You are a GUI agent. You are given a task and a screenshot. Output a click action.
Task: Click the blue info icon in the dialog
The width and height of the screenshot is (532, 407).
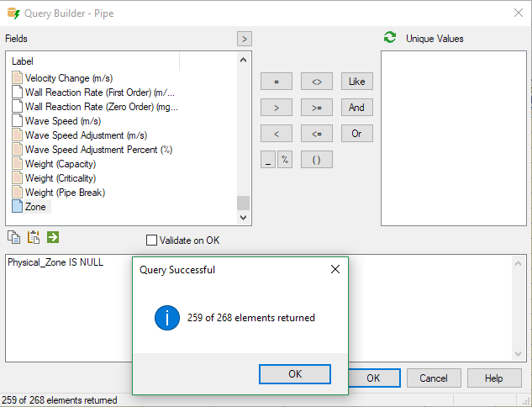(167, 318)
